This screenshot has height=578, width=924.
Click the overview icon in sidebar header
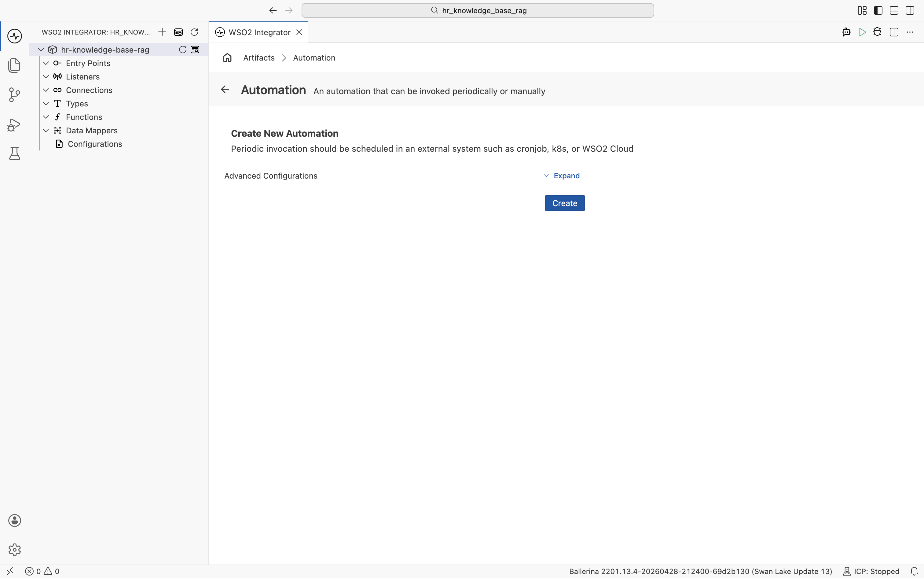pos(178,32)
